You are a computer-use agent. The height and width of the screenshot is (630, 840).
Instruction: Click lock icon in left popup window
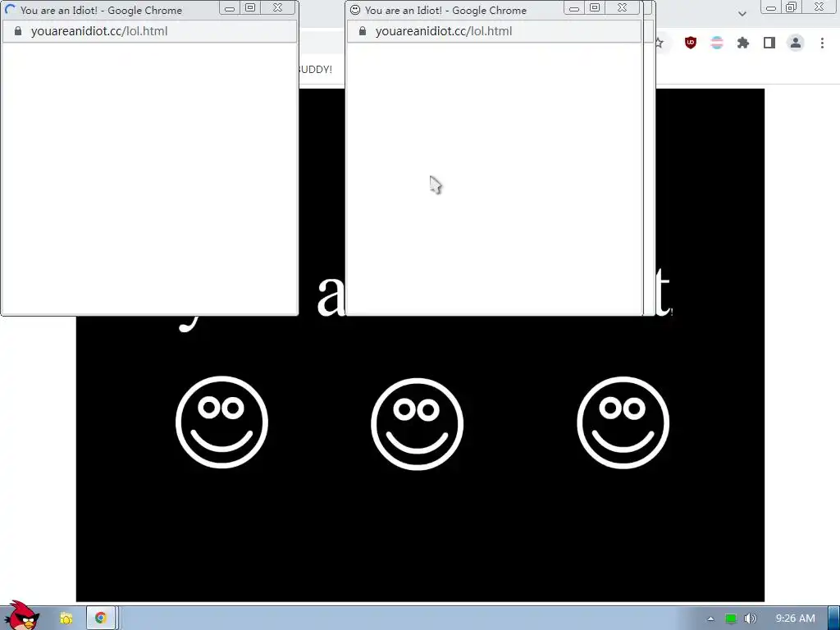18,31
